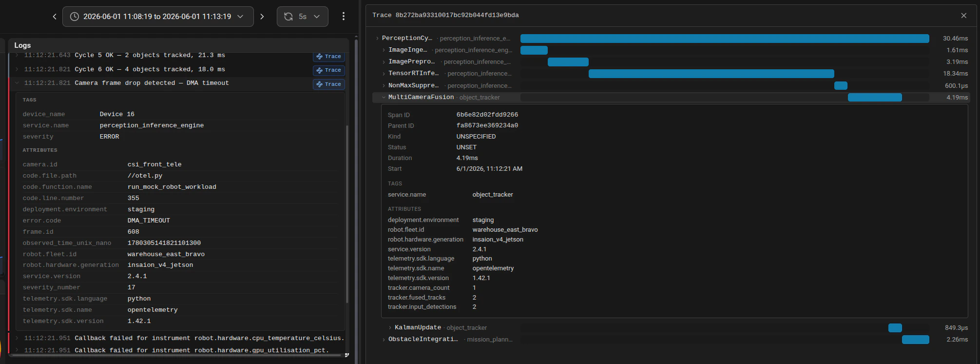Expand the TensorRTInfe... span

point(384,73)
